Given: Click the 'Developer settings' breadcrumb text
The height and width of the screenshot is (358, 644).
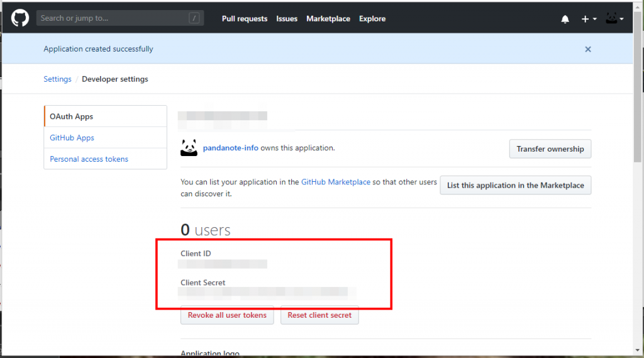Looking at the screenshot, I should pos(115,79).
